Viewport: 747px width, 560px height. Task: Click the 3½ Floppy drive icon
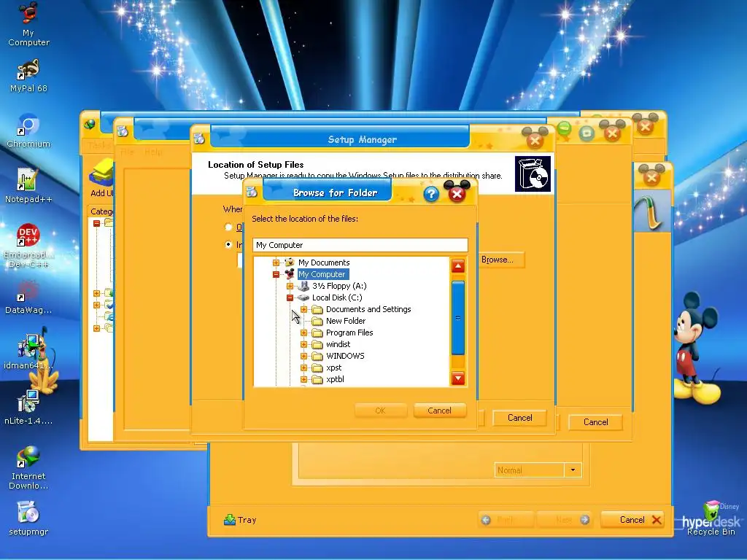[303, 286]
